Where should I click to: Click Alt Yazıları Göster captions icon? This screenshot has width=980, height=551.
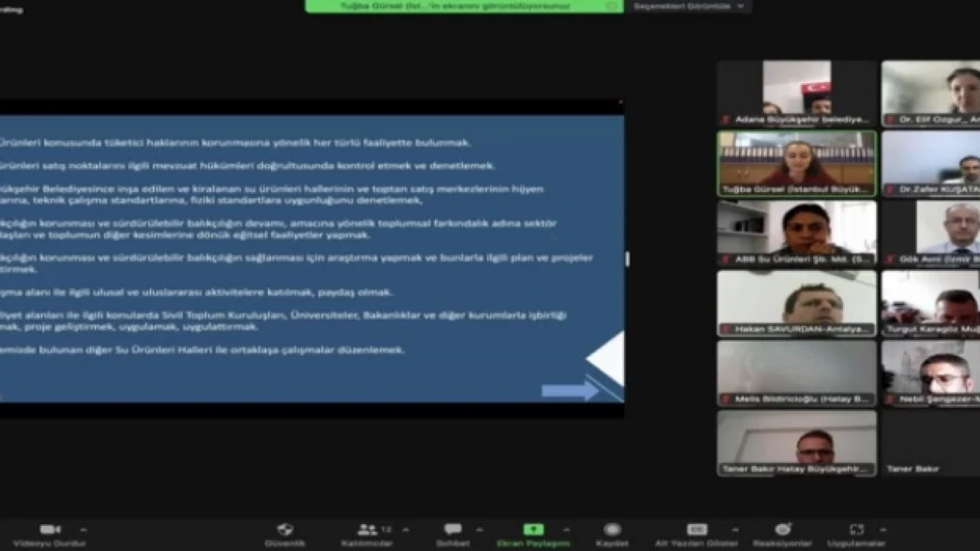(x=697, y=530)
